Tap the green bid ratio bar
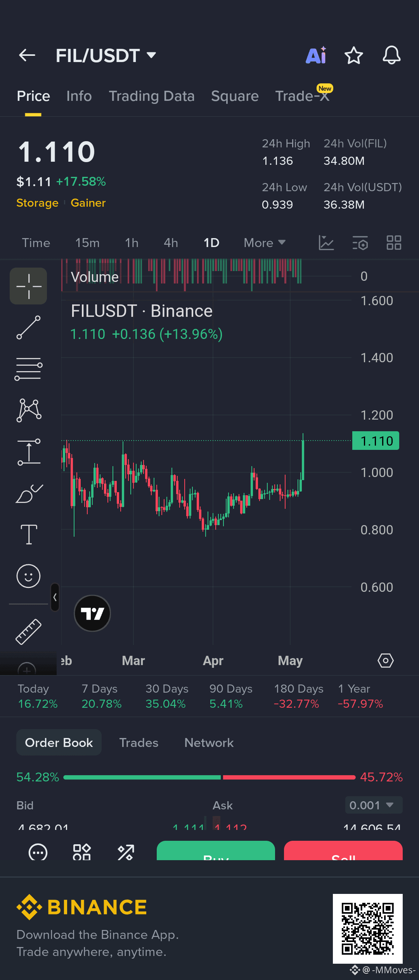 [x=142, y=777]
